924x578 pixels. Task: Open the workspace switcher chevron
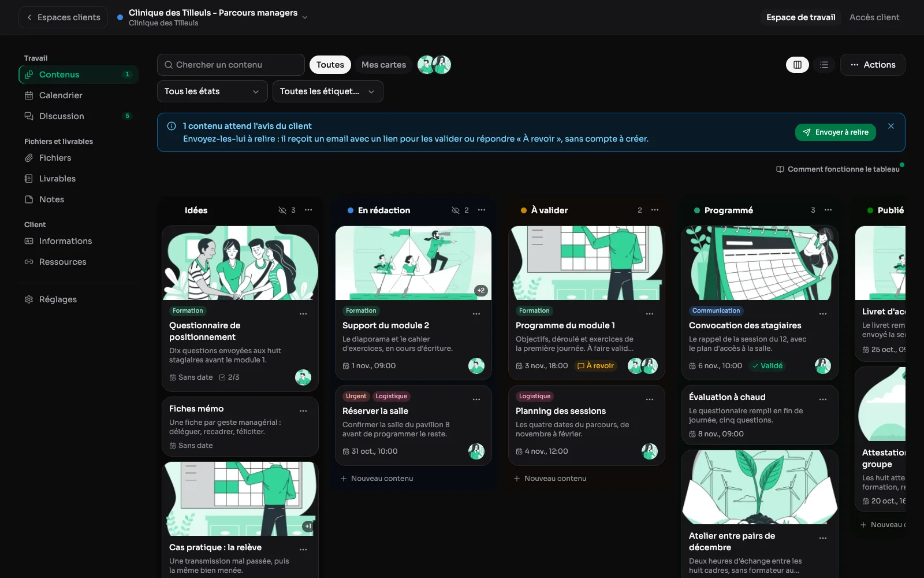305,17
